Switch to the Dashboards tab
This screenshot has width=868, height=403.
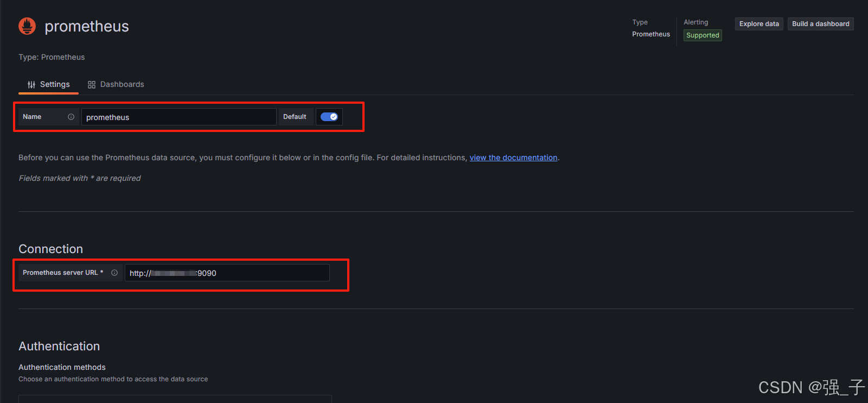coord(116,84)
